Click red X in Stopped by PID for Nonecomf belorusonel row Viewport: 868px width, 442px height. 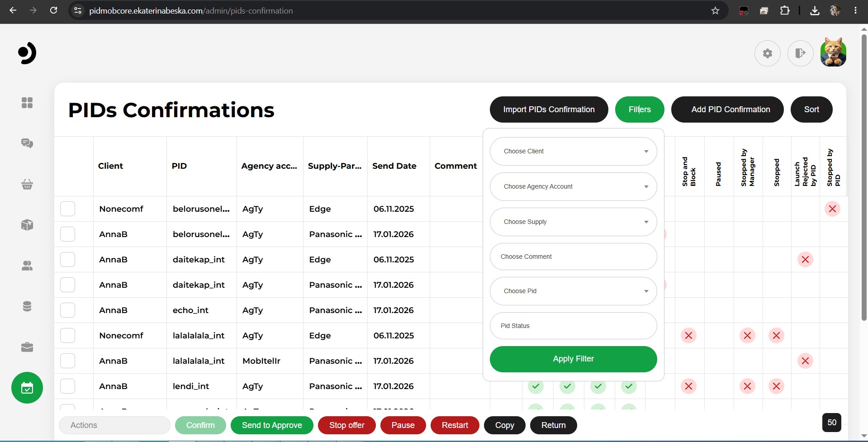pos(832,209)
